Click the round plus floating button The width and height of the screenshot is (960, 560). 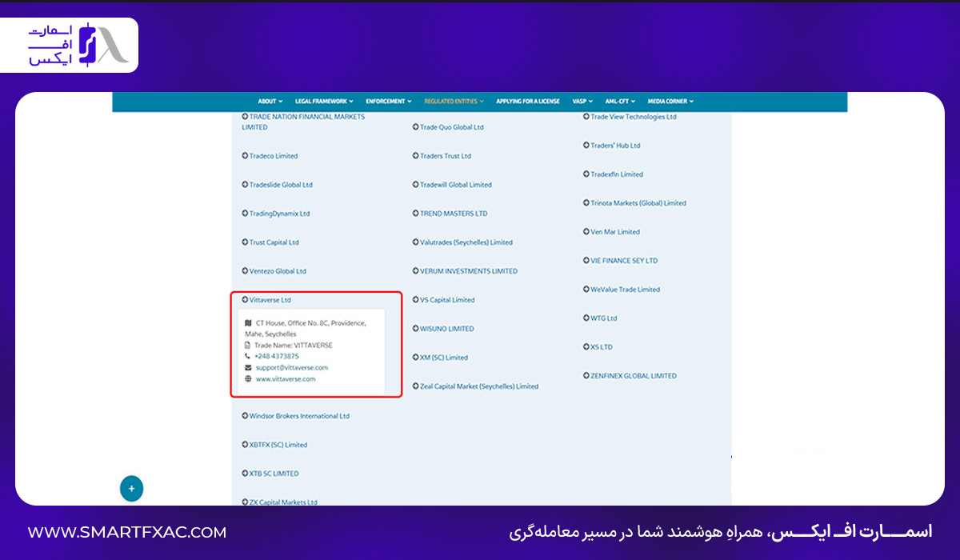[131, 488]
